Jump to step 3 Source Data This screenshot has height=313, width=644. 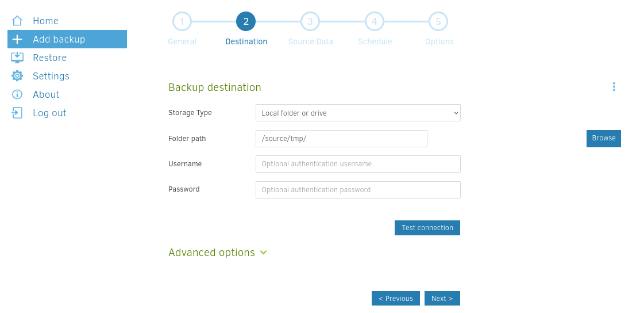[x=310, y=22]
